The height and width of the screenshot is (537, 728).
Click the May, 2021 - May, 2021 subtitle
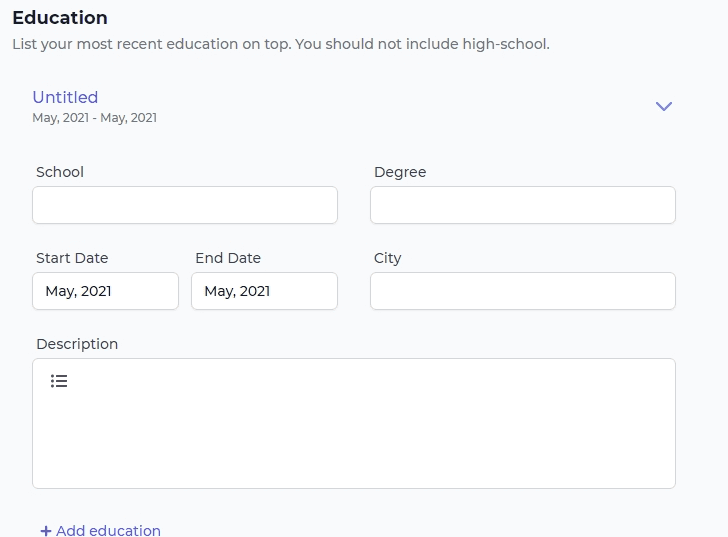[95, 118]
